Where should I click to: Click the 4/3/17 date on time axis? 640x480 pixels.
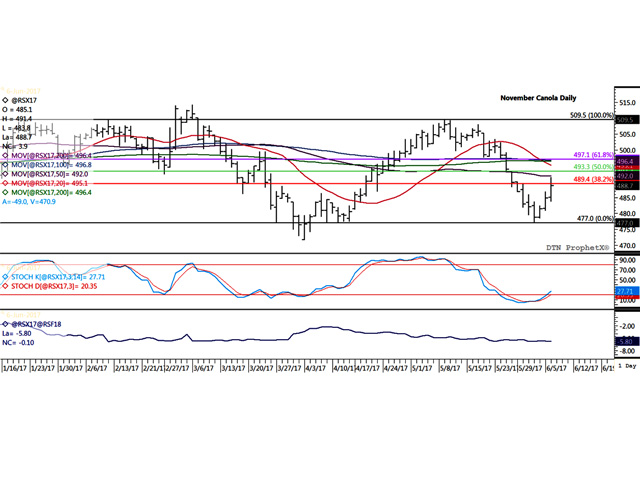316,368
